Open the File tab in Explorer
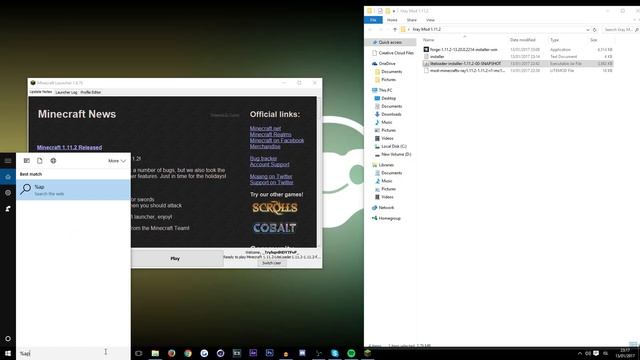The width and height of the screenshot is (640, 360). 373,20
